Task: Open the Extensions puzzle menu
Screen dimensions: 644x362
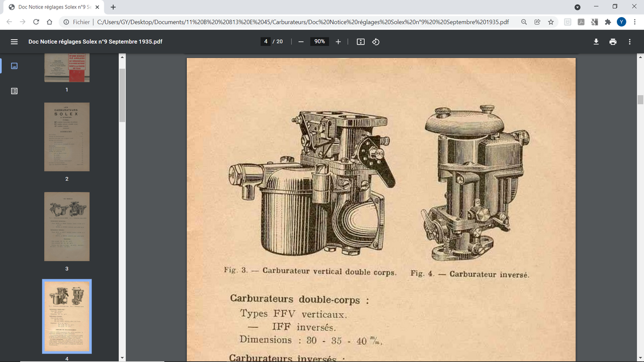Action: coord(608,22)
